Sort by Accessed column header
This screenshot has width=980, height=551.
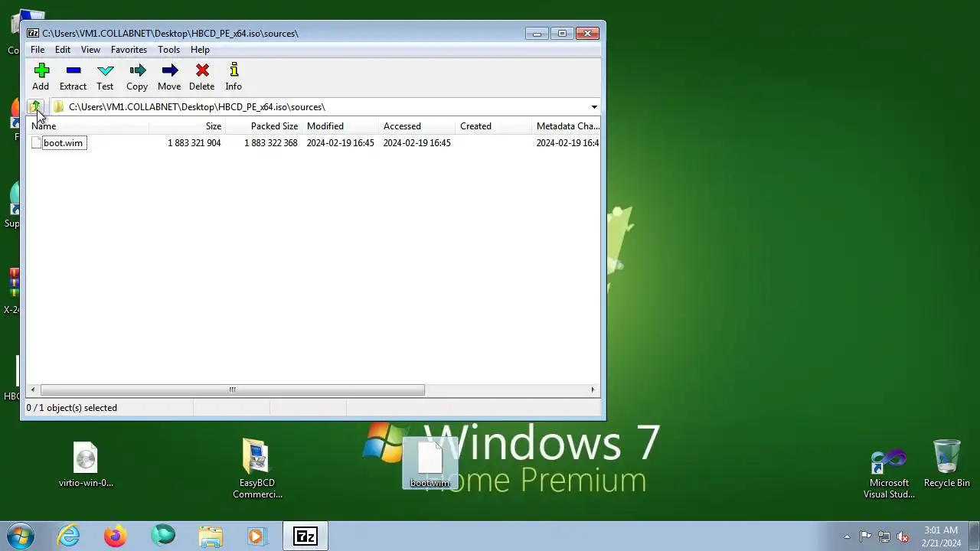click(417, 126)
